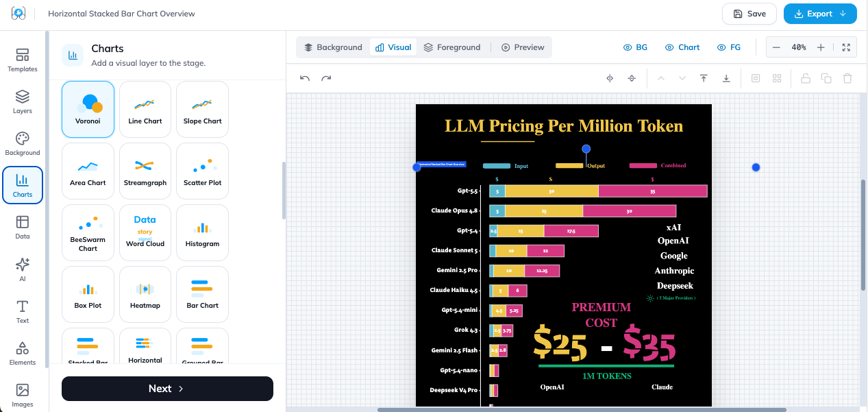Select the Heatmap chart type
Viewport: 868px width, 412px height.
145,294
